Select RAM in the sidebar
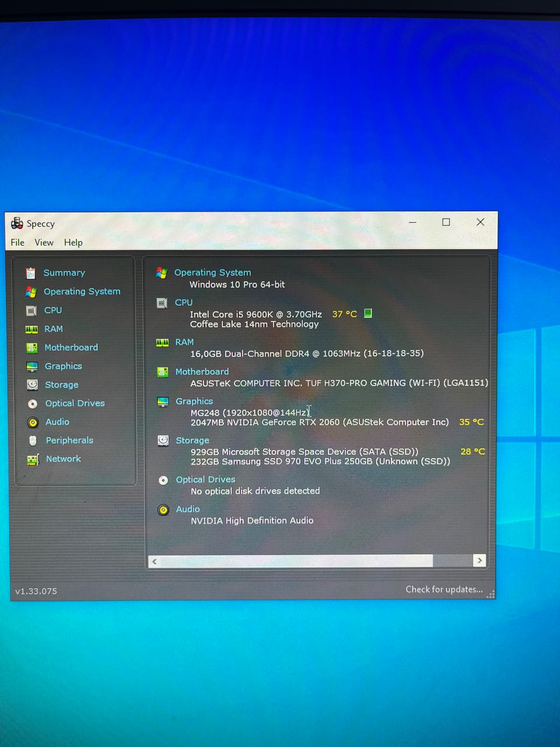This screenshot has width=560, height=747. 54,329
